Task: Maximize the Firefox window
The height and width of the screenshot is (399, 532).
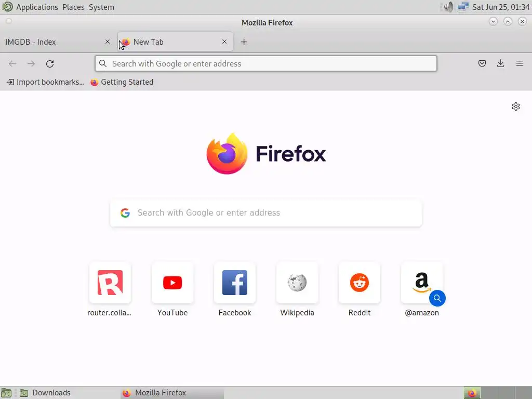Action: 508,21
